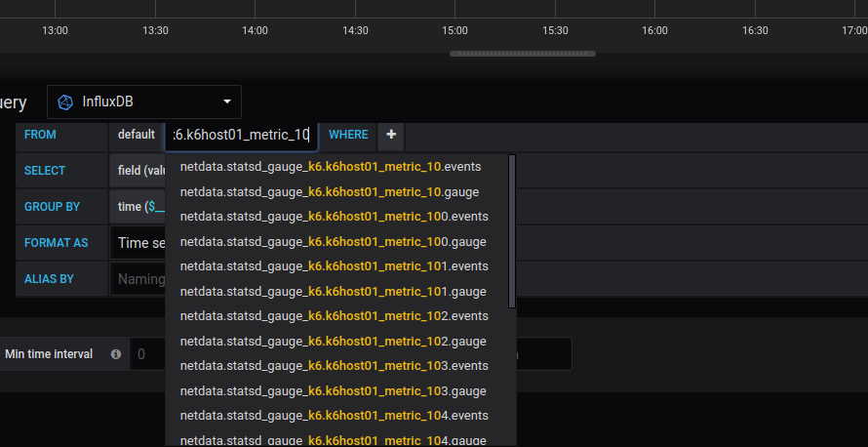This screenshot has width=868, height=447.
Task: Click the 13:30 time axis label
Action: pyautogui.click(x=155, y=30)
